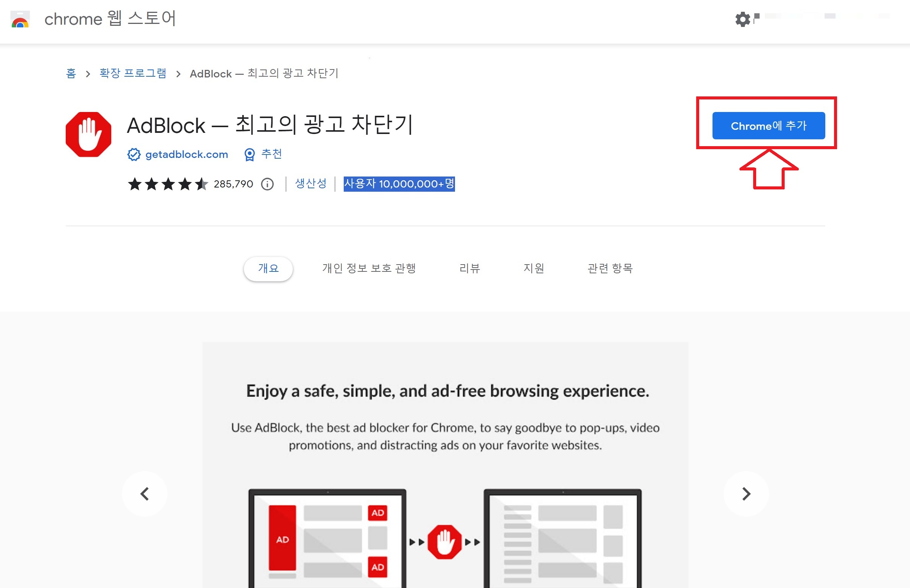Go to 홈 breadcrumb link
Viewport: 910px width, 588px height.
click(71, 73)
